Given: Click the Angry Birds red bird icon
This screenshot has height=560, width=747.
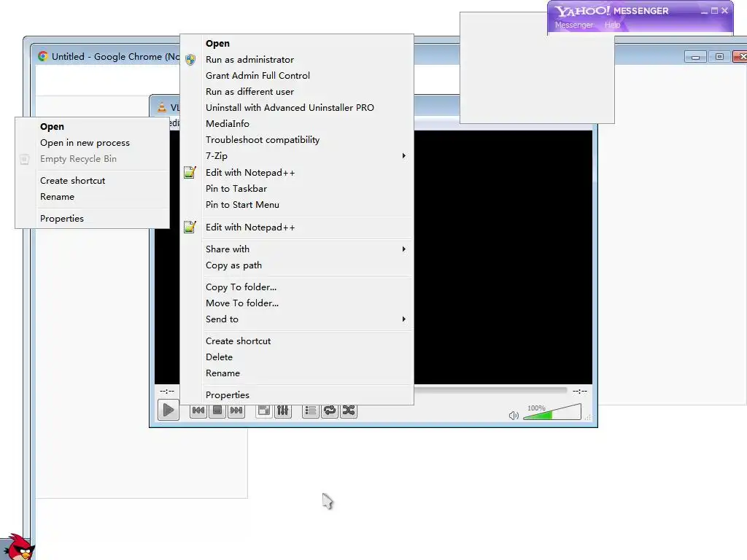Looking at the screenshot, I should (x=19, y=547).
